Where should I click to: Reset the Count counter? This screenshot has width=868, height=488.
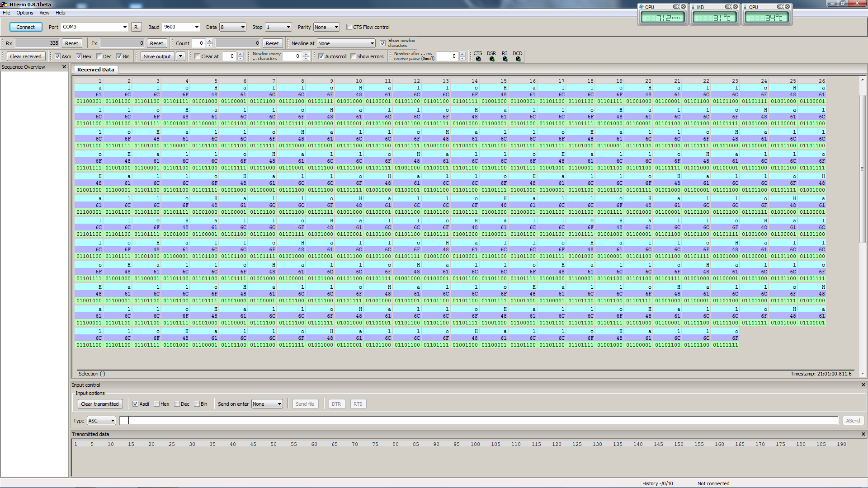click(x=272, y=43)
